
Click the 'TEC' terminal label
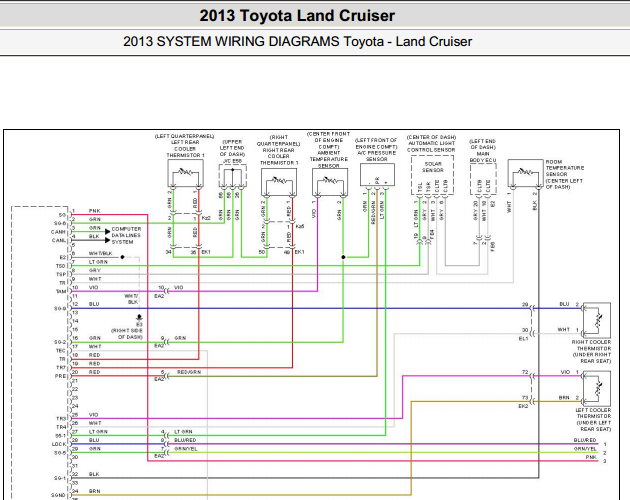click(x=61, y=350)
